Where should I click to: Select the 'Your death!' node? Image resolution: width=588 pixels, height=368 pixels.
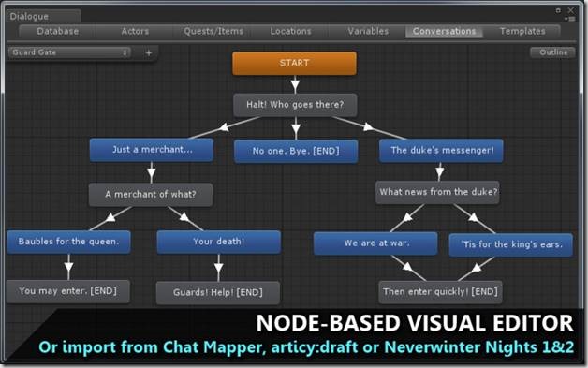click(218, 242)
